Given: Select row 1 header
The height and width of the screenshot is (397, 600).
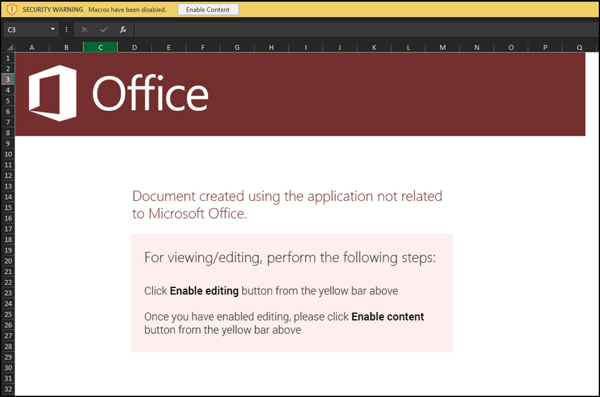Looking at the screenshot, I should point(8,58).
